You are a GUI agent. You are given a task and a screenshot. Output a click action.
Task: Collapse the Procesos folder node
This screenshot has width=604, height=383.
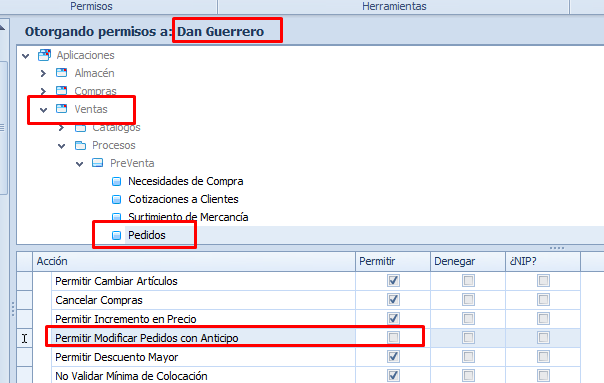pyautogui.click(x=62, y=146)
